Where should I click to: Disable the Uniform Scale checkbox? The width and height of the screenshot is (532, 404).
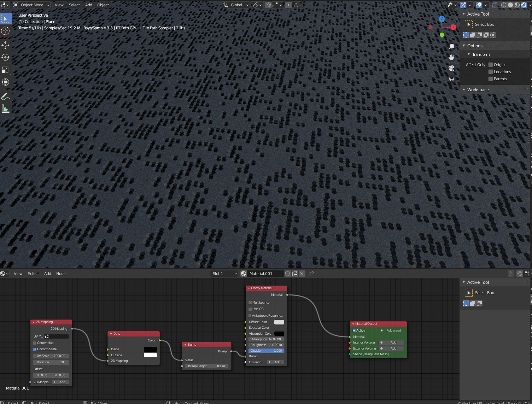click(x=35, y=349)
